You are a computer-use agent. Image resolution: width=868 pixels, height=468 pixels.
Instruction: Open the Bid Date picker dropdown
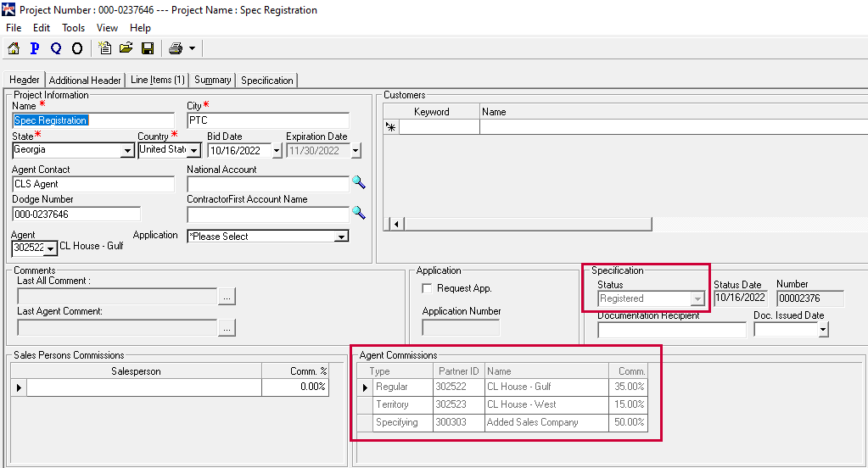277,151
